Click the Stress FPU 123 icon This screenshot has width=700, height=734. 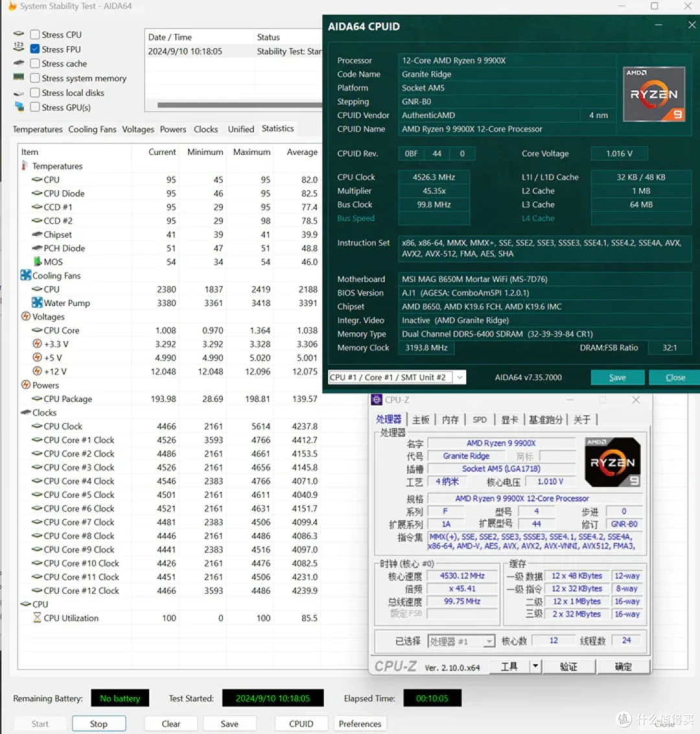18,47
